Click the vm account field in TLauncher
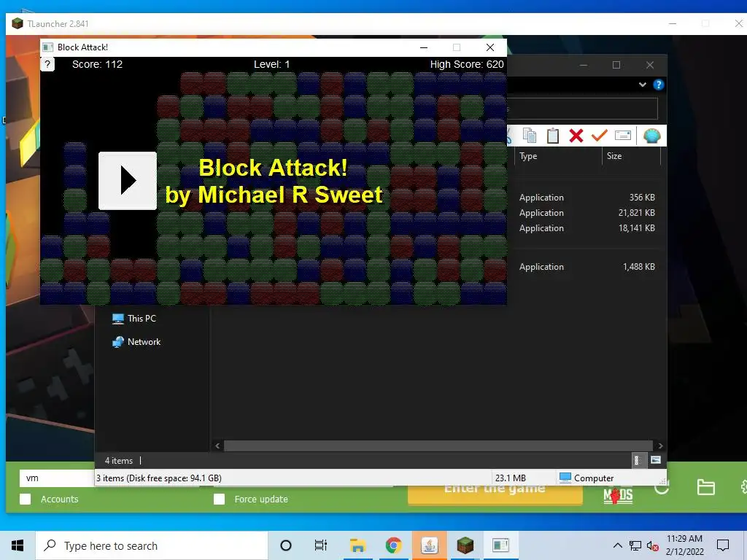 pos(57,478)
